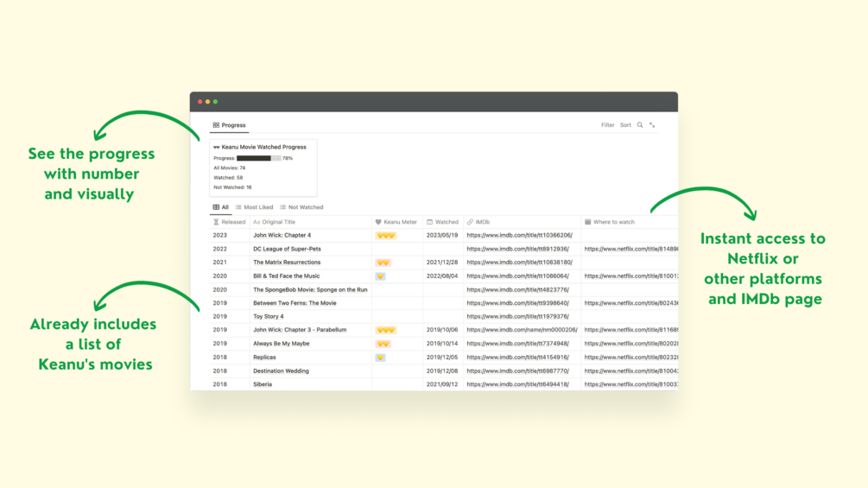Click three hearts rating for John Wick: Chapter 4
Viewport: 868px width, 488px height.
click(386, 235)
